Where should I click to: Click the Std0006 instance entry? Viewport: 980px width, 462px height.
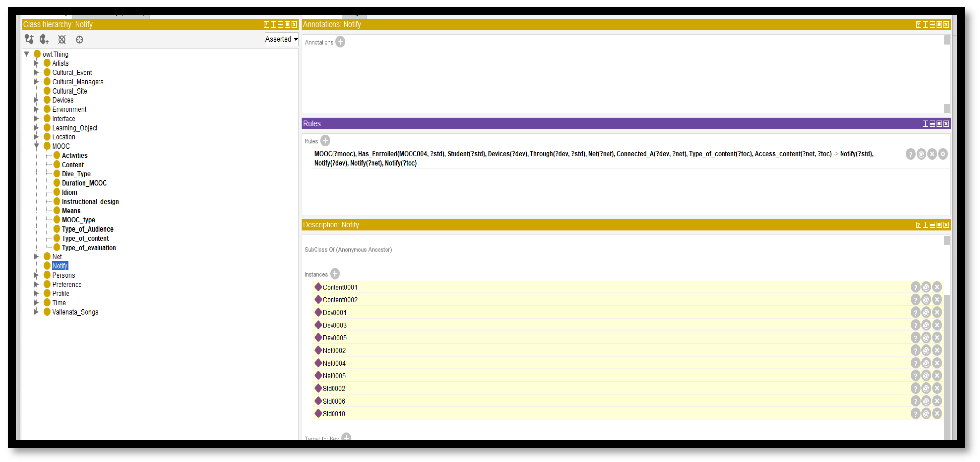pyautogui.click(x=333, y=401)
